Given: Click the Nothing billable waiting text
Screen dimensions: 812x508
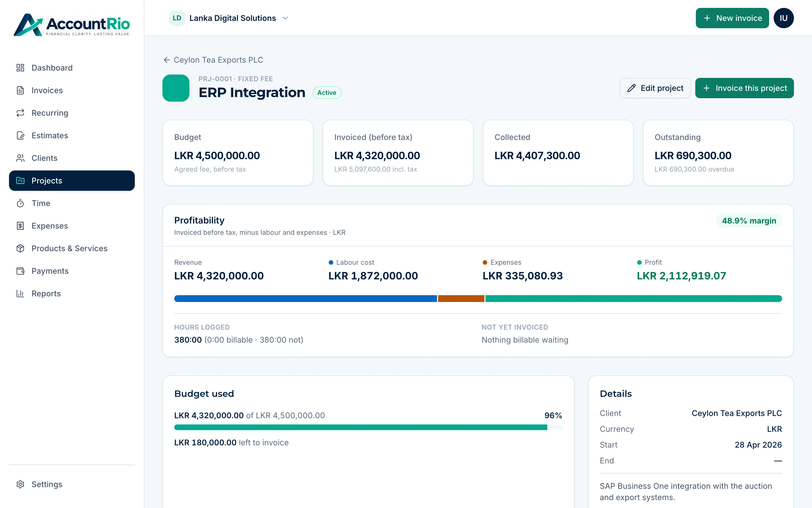Looking at the screenshot, I should [x=525, y=340].
